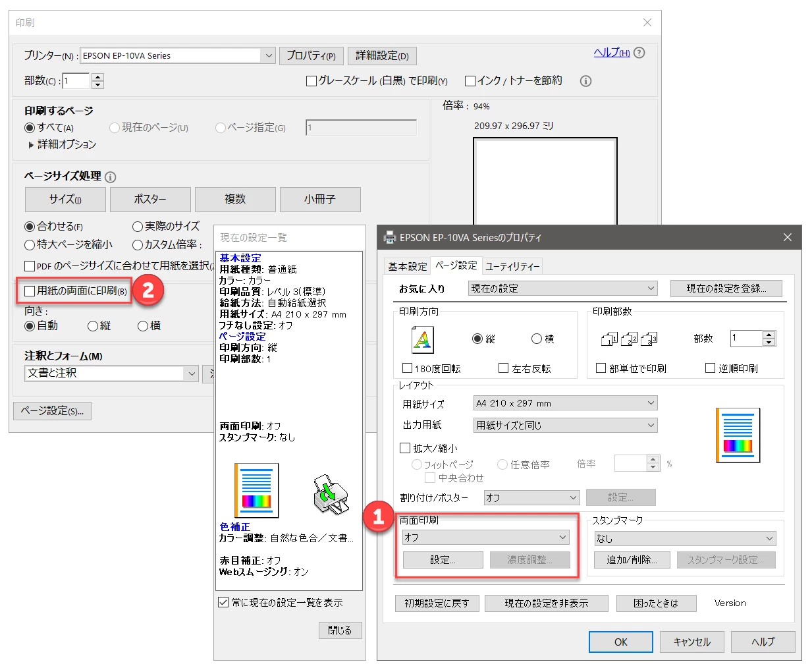Enable 部単位で印刷 checkbox
Image resolution: width=812 pixels, height=668 pixels.
pos(601,368)
